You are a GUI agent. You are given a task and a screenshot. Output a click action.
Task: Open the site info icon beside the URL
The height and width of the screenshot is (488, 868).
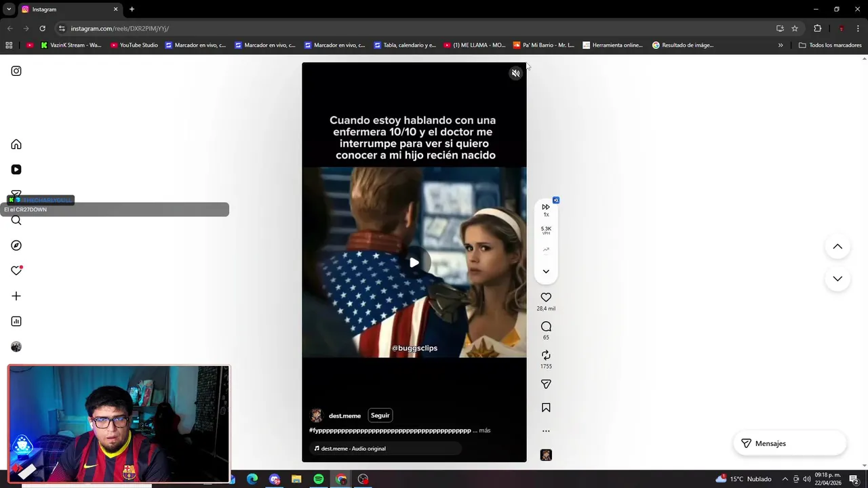[x=62, y=28]
